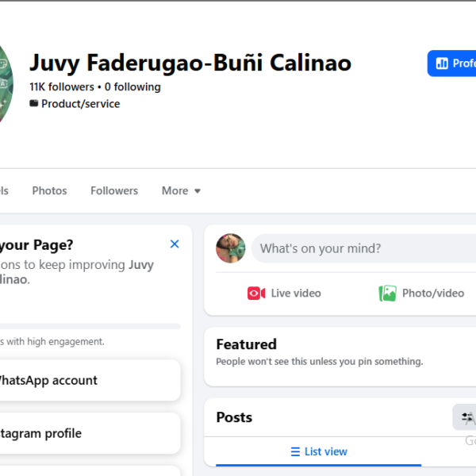The height and width of the screenshot is (476, 476).
Task: Click the Posts heading
Action: coord(234,417)
